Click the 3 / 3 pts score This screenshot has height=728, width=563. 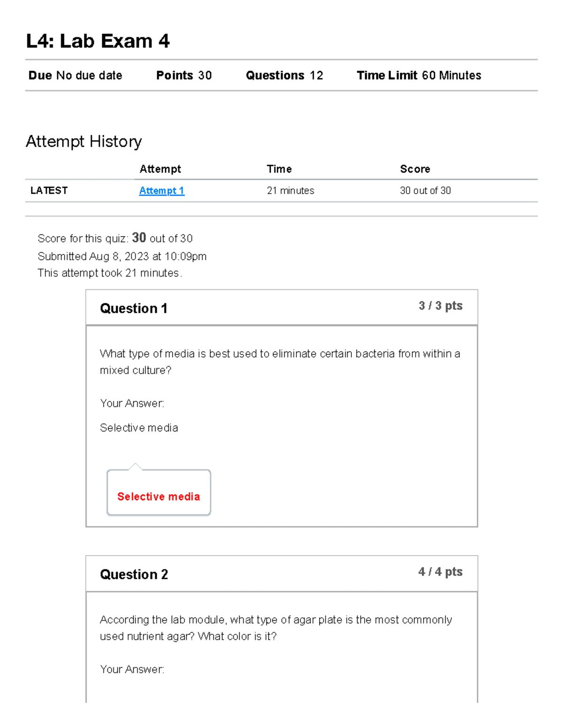click(440, 306)
